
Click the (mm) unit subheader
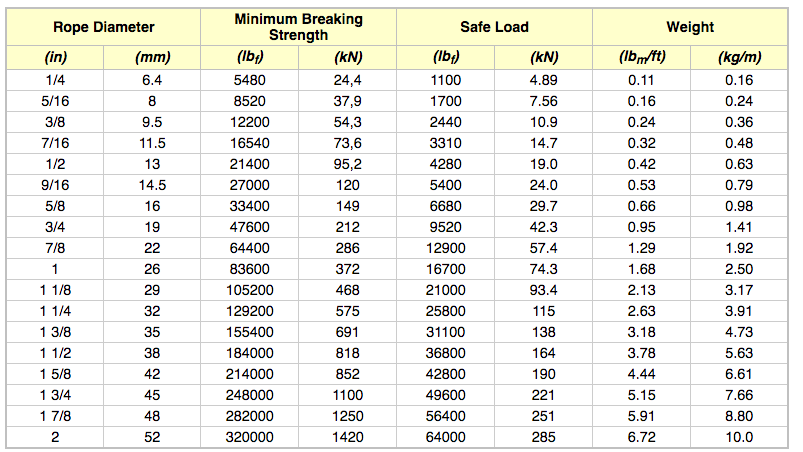151,58
